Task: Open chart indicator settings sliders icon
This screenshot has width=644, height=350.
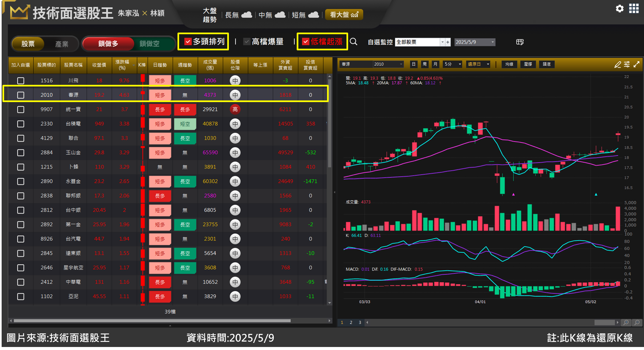Action: click(x=627, y=64)
